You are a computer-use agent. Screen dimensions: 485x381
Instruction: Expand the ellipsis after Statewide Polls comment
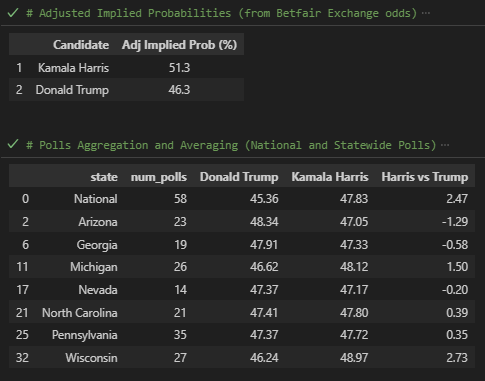(445, 145)
